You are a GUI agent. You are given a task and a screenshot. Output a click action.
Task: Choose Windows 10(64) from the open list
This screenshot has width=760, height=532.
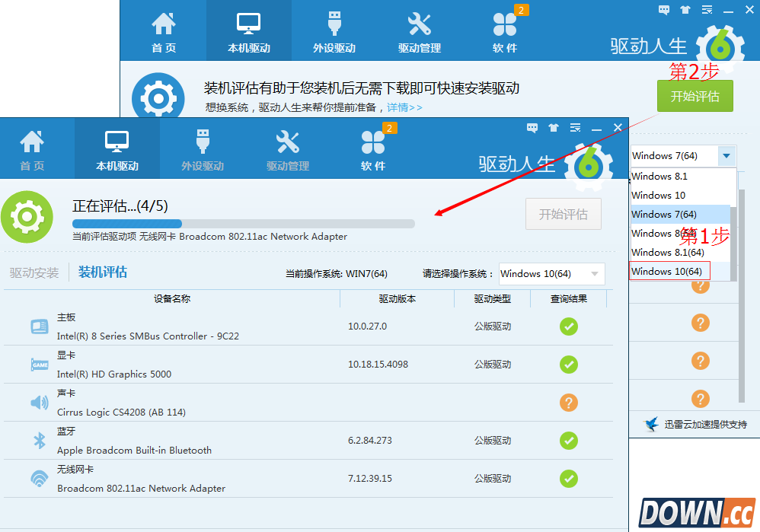(x=669, y=271)
